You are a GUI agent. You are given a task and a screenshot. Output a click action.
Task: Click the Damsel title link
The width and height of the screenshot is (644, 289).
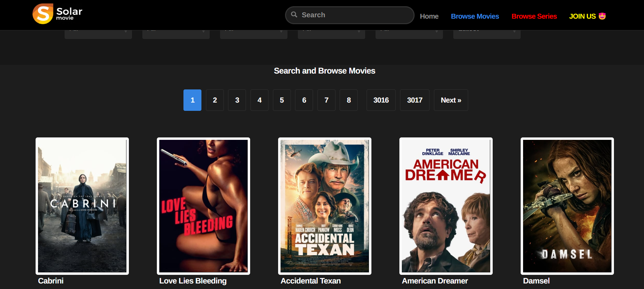pos(536,281)
